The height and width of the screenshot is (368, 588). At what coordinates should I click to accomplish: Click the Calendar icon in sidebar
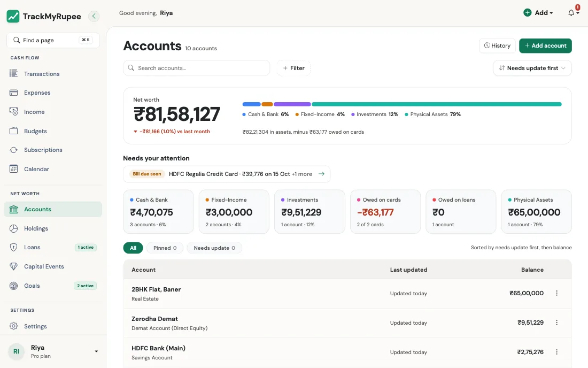(13, 169)
